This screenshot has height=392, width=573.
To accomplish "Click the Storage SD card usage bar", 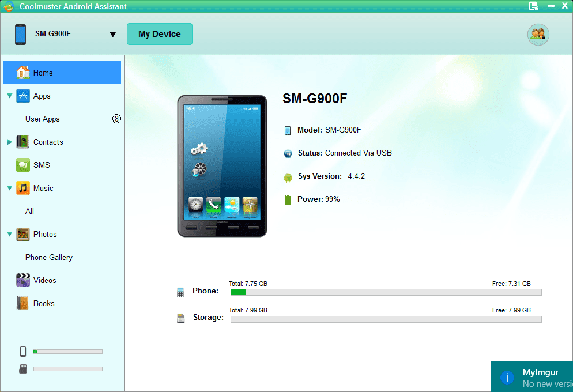I will click(x=386, y=319).
